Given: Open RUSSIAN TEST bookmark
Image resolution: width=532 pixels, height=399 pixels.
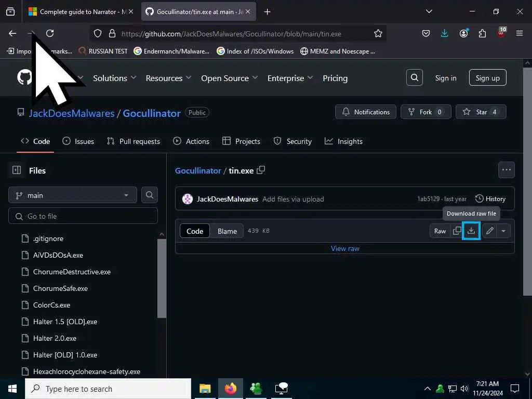Looking at the screenshot, I should click(x=103, y=51).
